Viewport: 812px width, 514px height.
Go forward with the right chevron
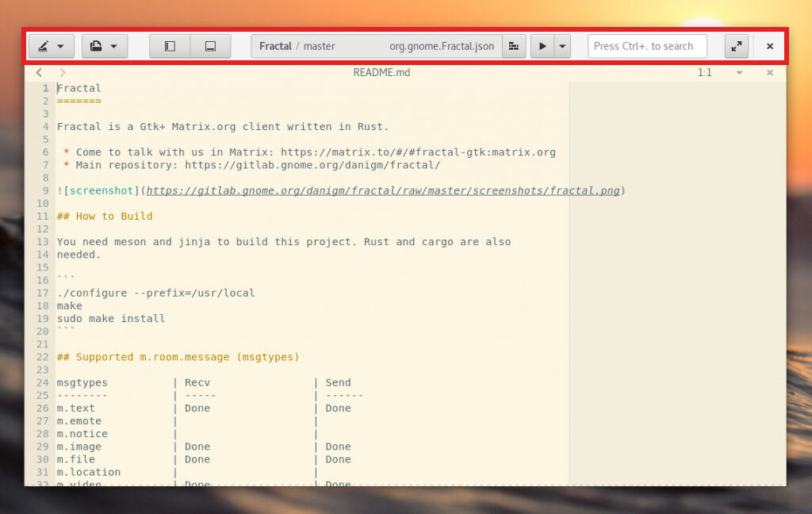(63, 72)
